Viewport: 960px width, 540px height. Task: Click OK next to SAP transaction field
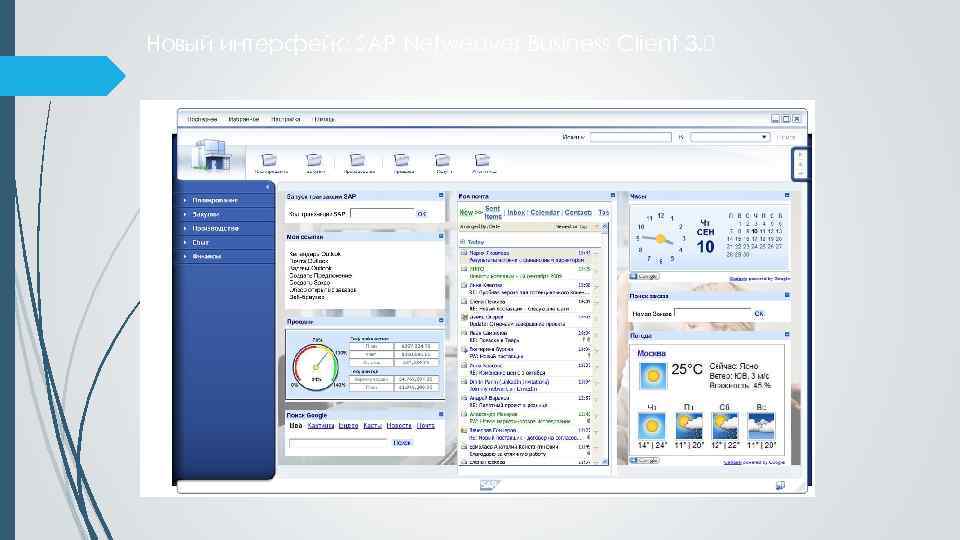(421, 214)
